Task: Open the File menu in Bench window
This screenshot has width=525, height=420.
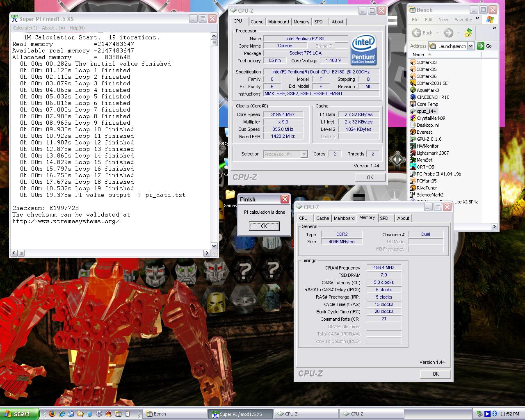Action: pos(415,20)
